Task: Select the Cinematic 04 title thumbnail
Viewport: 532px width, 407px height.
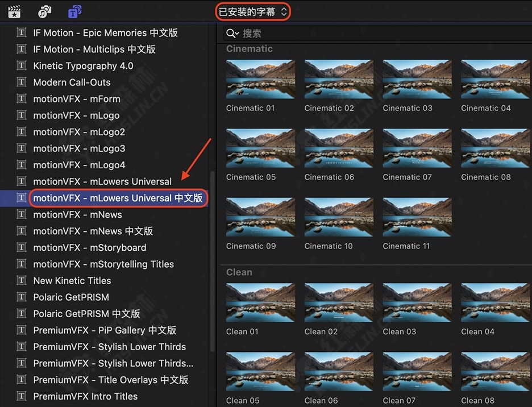Action: click(x=496, y=79)
